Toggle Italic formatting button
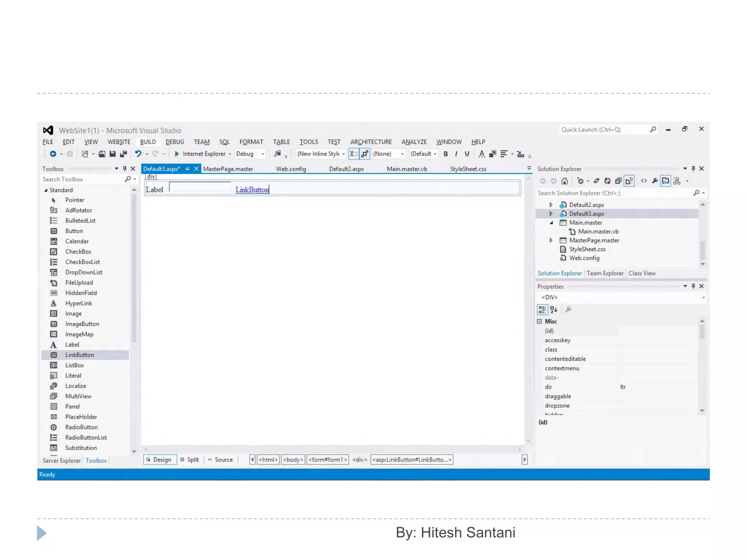The width and height of the screenshot is (747, 560). pos(456,154)
